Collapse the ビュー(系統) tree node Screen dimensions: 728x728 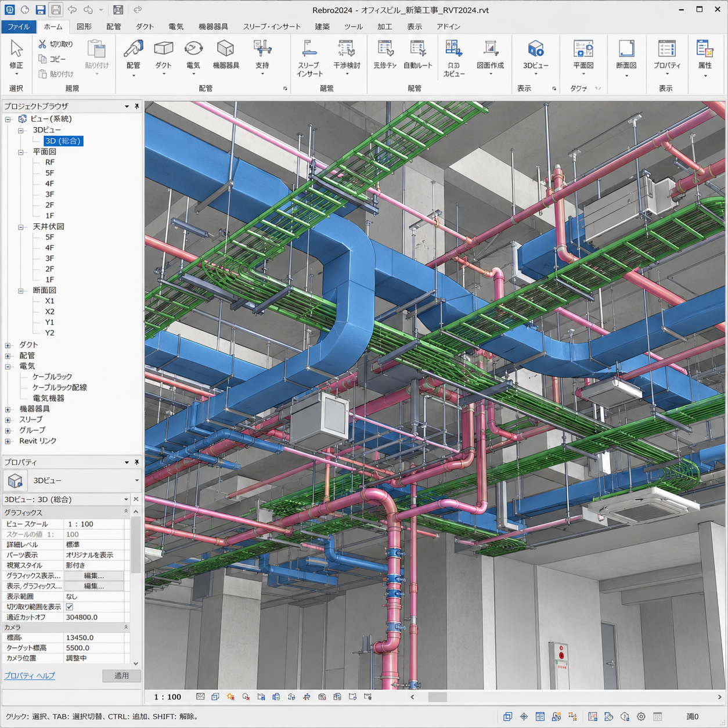(x=8, y=119)
